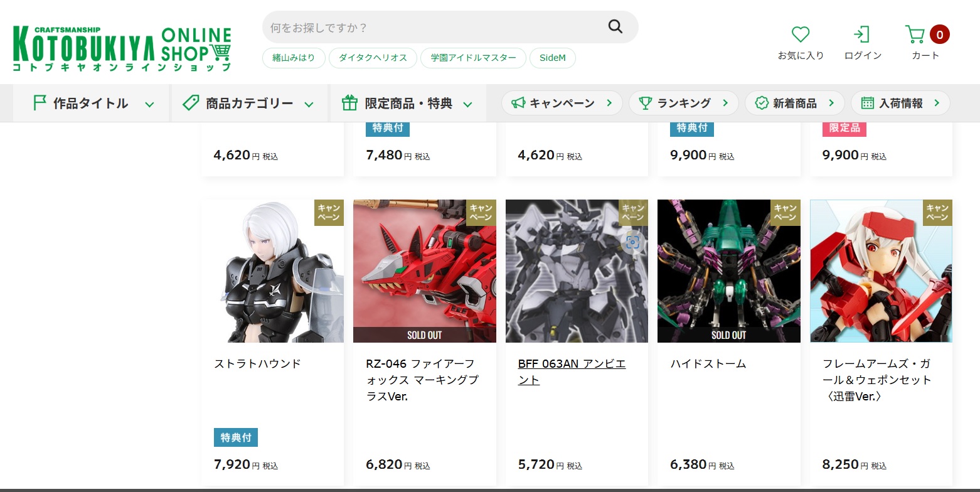Viewport: 980px width, 492px height.
Task: Click the カート label
Action: (x=925, y=55)
